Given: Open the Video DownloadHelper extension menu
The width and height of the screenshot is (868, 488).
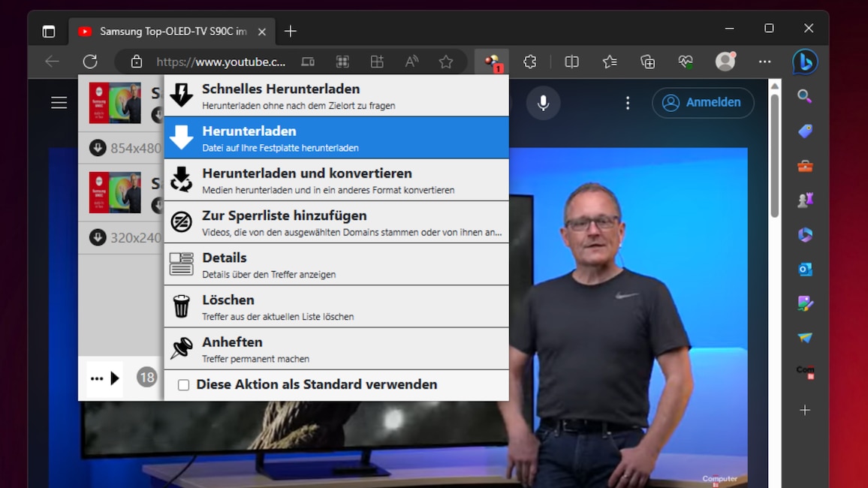Looking at the screenshot, I should pyautogui.click(x=492, y=62).
